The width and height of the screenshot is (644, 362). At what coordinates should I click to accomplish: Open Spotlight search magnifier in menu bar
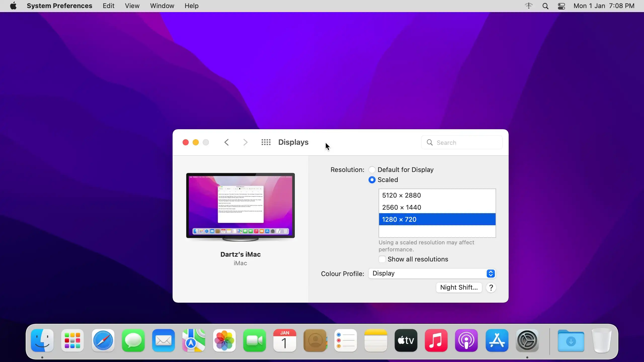click(x=545, y=6)
